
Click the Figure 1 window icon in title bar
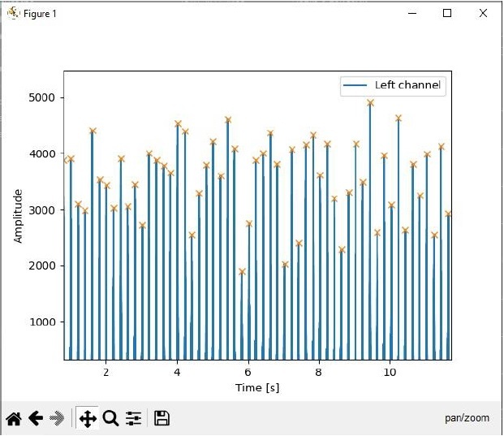coord(13,14)
